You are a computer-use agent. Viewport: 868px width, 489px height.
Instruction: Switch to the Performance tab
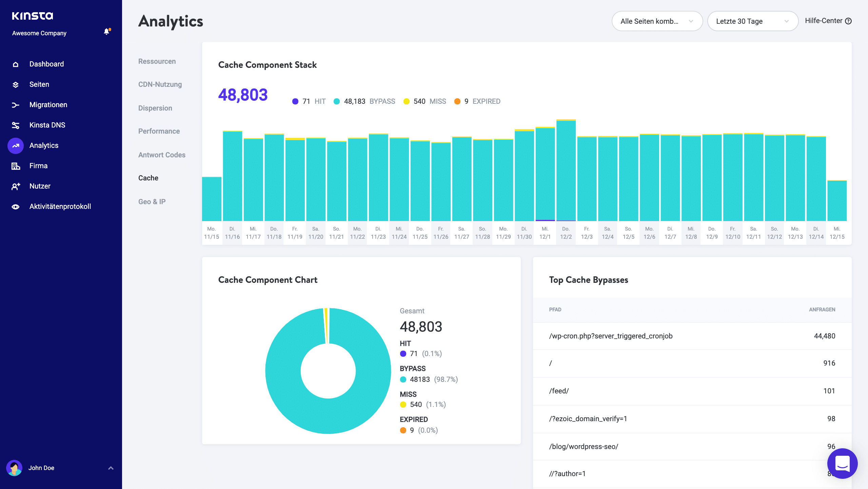coord(159,131)
